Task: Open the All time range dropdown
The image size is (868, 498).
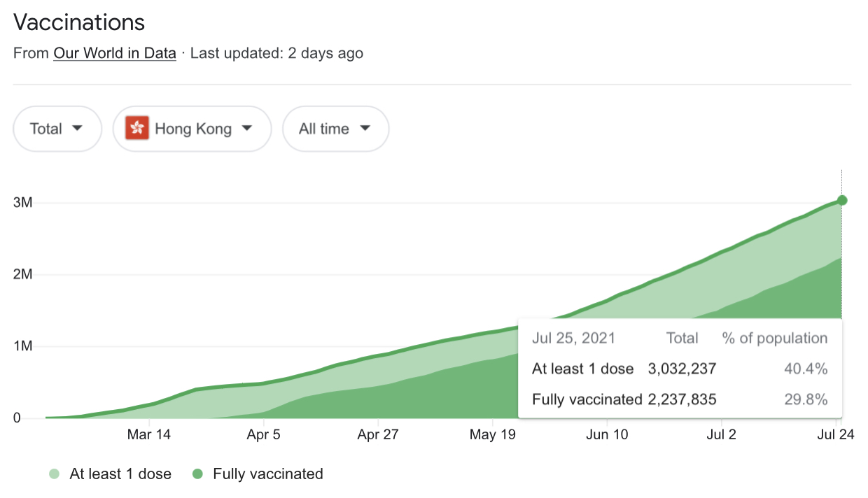Action: tap(335, 129)
